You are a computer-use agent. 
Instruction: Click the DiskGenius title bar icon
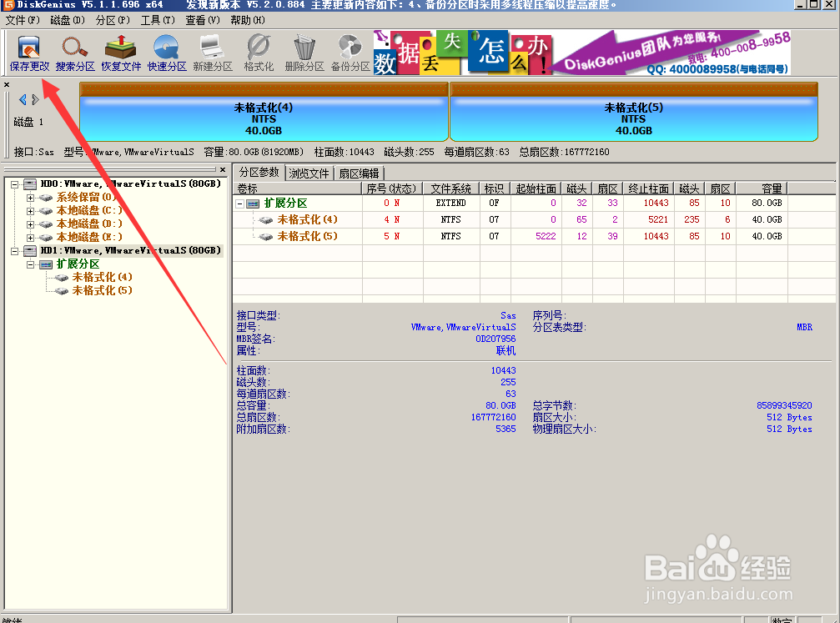(x=8, y=4)
